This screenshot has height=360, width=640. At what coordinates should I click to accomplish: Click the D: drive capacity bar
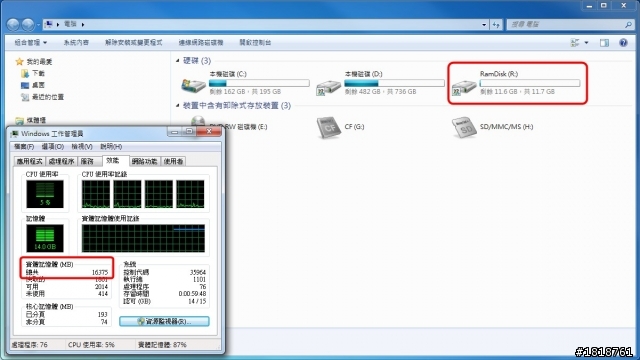pyautogui.click(x=394, y=83)
